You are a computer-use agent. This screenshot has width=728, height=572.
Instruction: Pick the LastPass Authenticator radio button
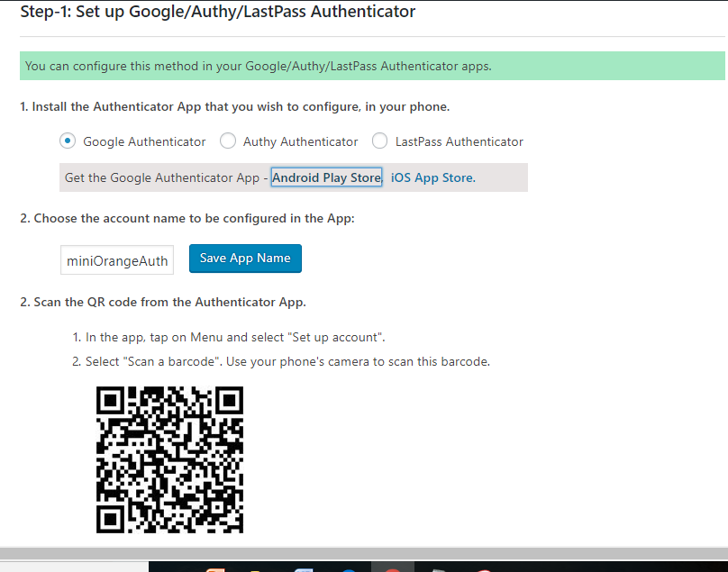[x=380, y=141]
